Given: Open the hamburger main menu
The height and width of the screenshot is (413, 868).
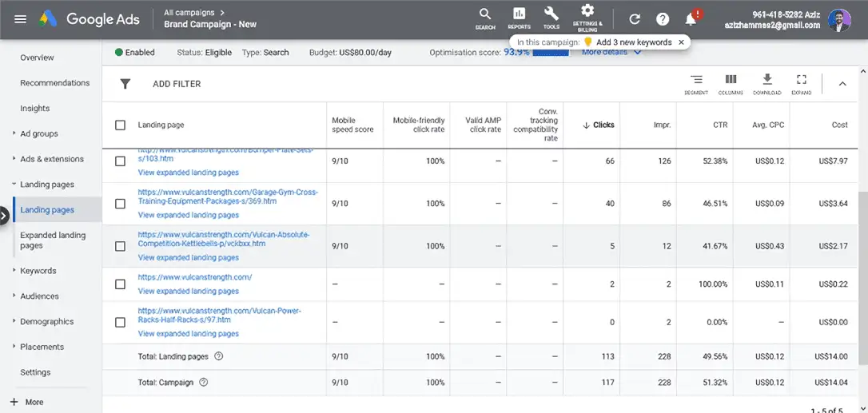Looking at the screenshot, I should point(21,19).
